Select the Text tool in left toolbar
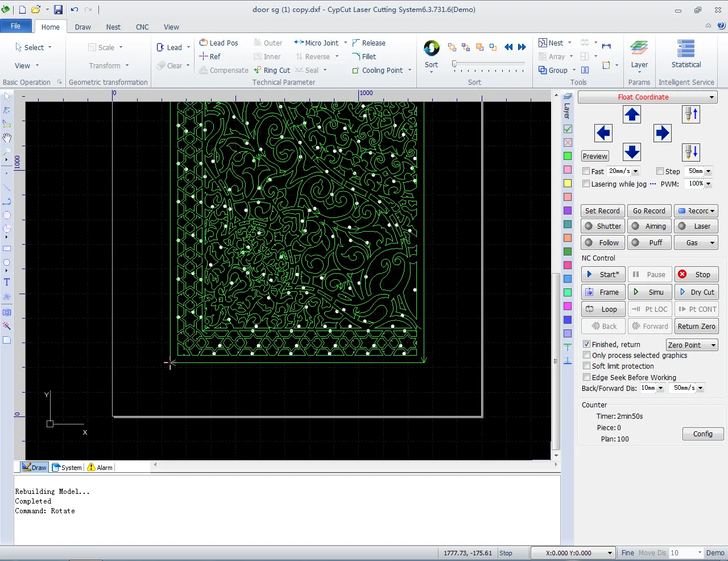This screenshot has width=728, height=561. click(7, 282)
